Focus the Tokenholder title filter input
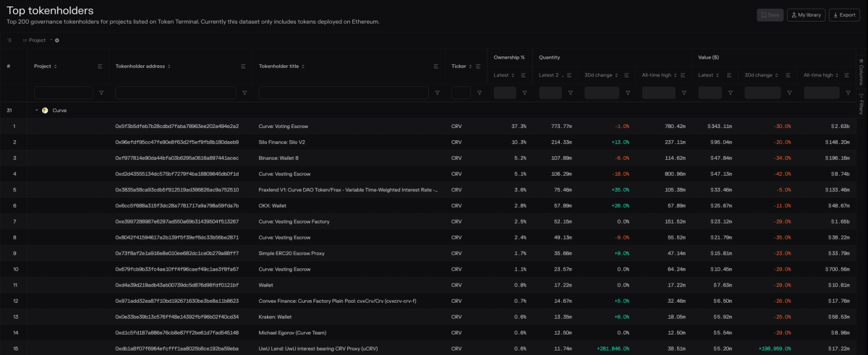 point(344,93)
